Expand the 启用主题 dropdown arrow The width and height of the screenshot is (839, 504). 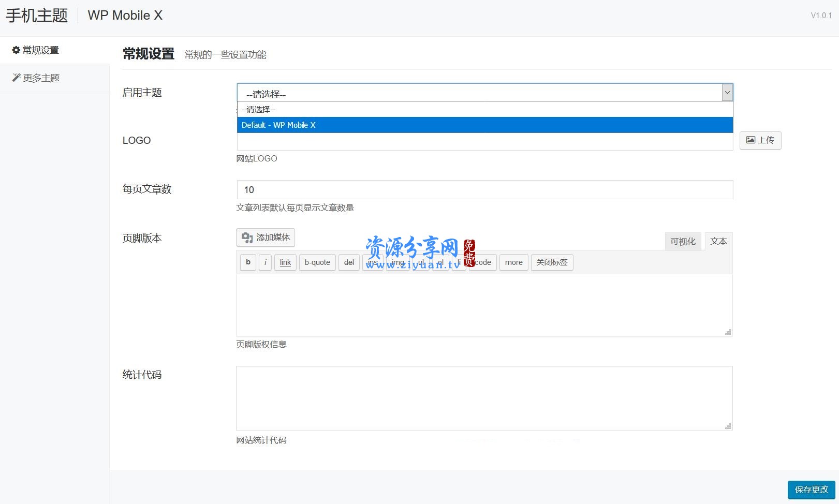727,93
